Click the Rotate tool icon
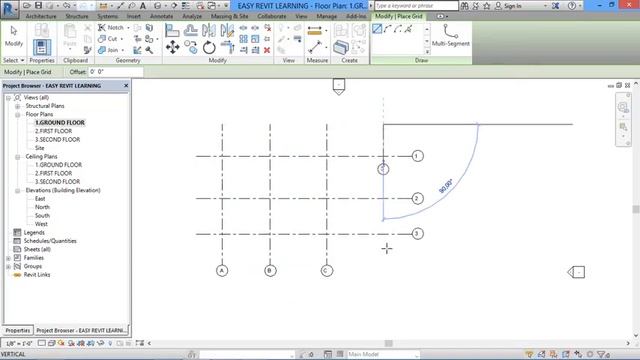Viewport: 640px width, 360px height. click(209, 47)
